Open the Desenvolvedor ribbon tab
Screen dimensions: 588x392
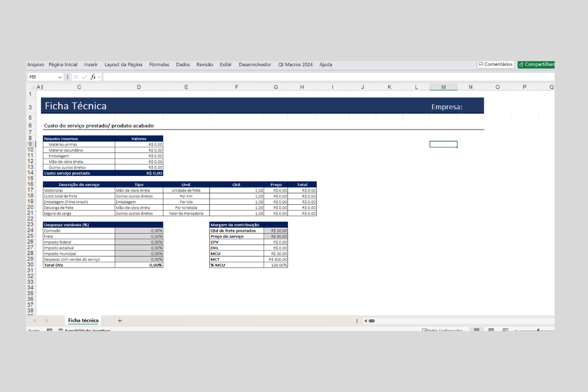tap(255, 64)
